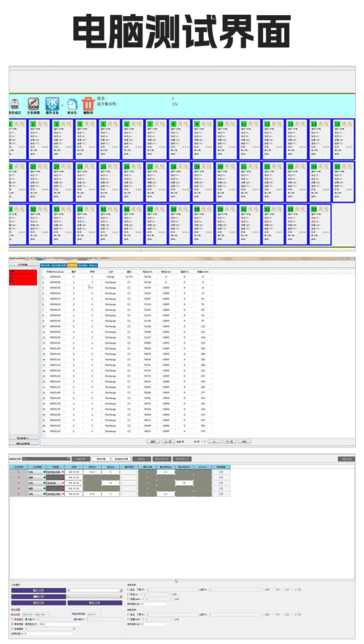Click the 插入工步 button

point(38,590)
